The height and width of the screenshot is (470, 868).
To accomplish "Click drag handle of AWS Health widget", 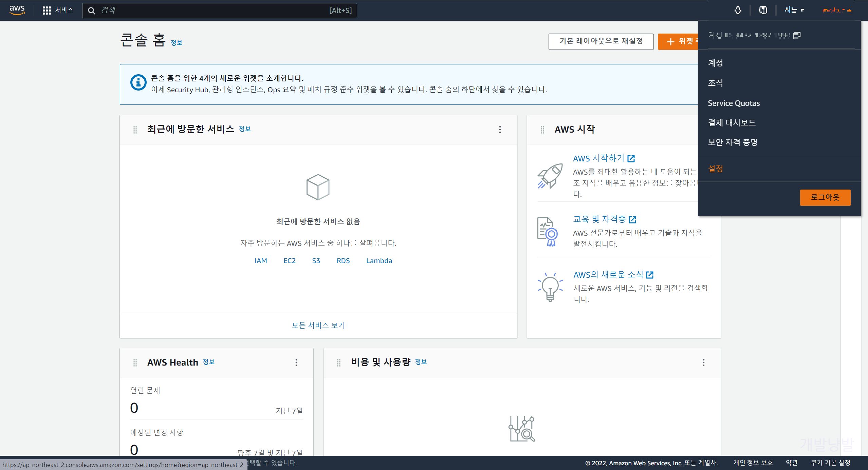I will coord(135,363).
